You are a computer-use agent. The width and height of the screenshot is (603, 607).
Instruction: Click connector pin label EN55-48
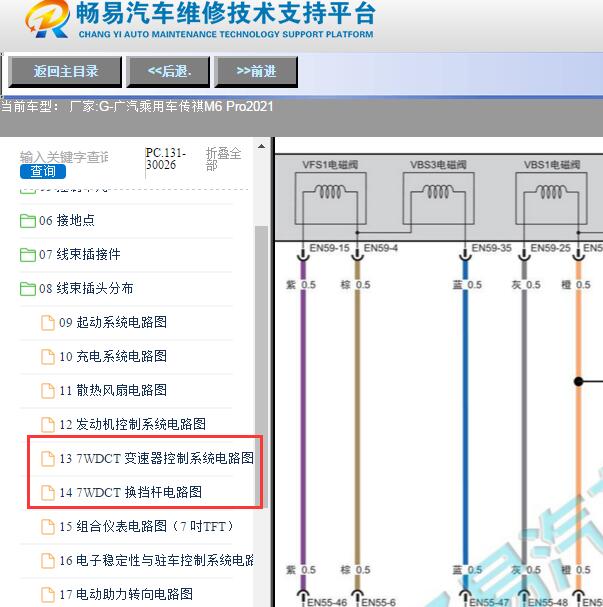548,602
